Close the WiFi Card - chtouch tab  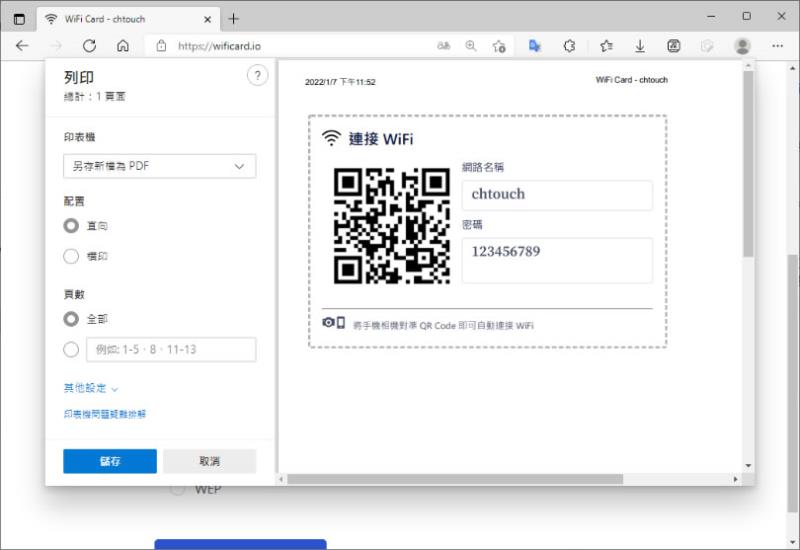(x=207, y=19)
